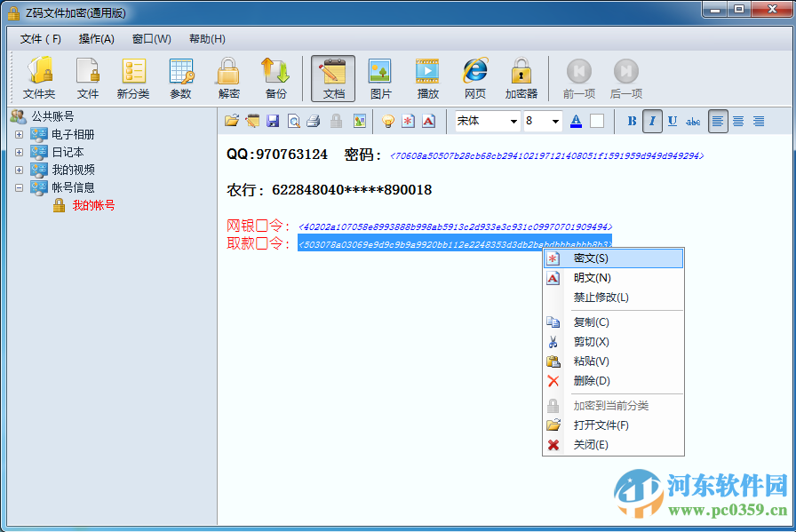Viewport: 796px width, 532px height.
Task: Expand the 日记本 tree node
Action: pos(20,152)
